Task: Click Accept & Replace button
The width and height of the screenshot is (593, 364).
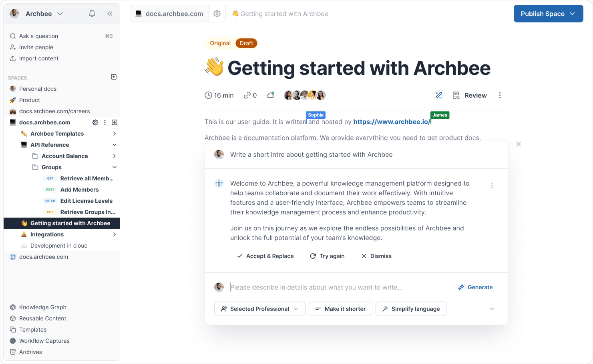Action: [x=265, y=256]
